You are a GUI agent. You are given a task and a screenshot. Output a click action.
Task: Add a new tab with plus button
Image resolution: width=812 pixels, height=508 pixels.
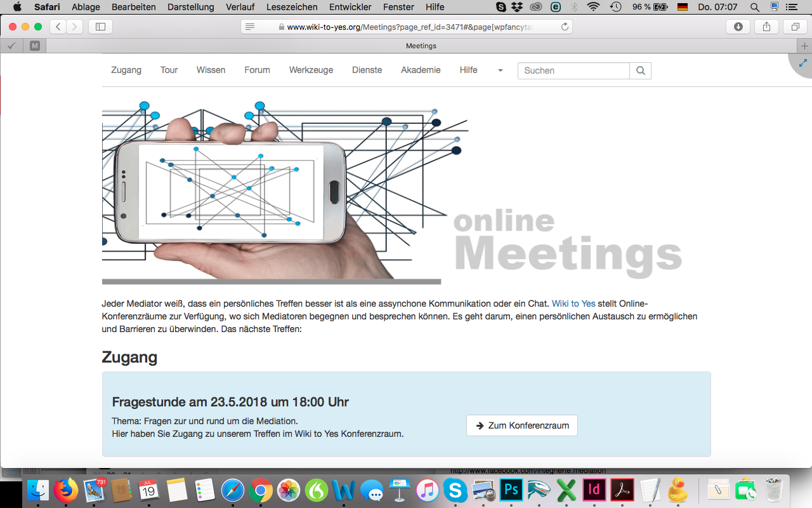coord(804,46)
